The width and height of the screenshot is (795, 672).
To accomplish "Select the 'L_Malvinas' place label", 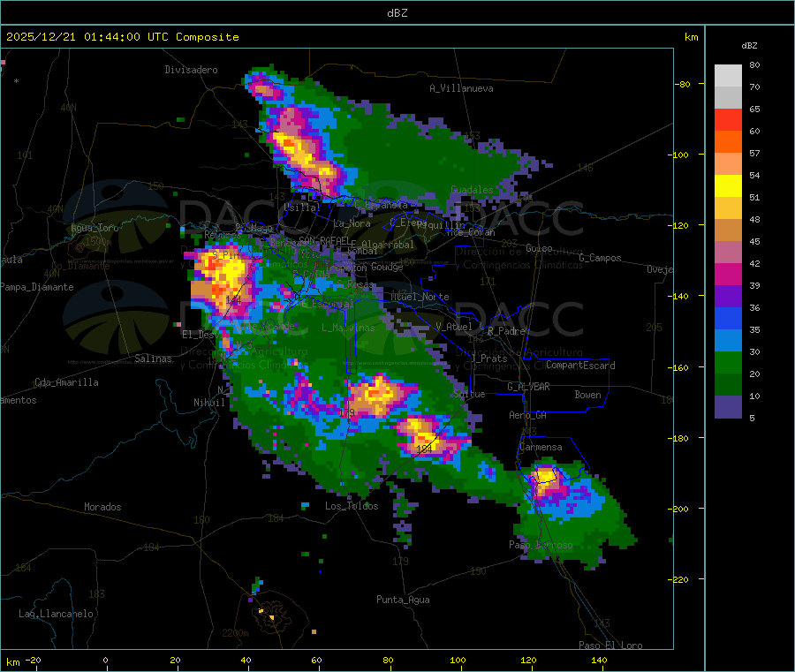I will tap(348, 328).
